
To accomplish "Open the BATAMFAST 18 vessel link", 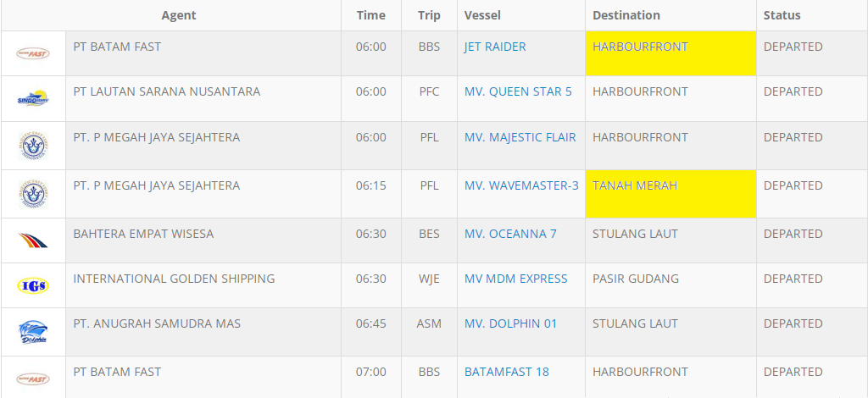I will pyautogui.click(x=506, y=372).
